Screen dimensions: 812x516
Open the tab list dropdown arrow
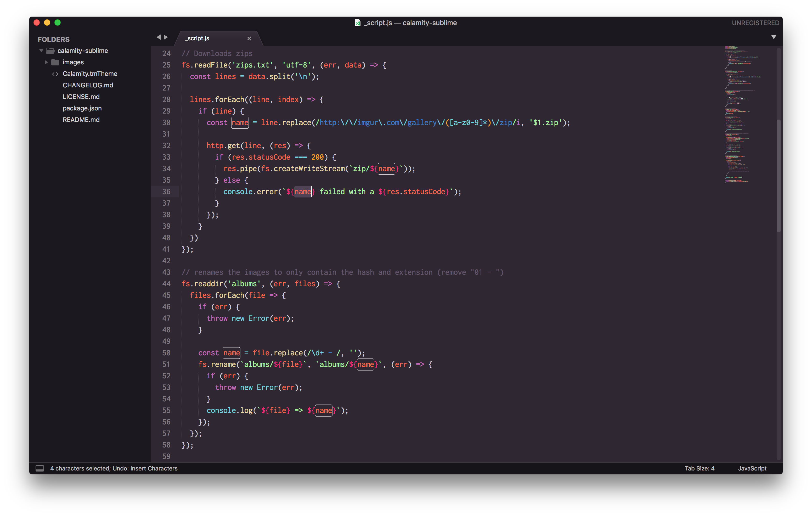click(x=774, y=37)
